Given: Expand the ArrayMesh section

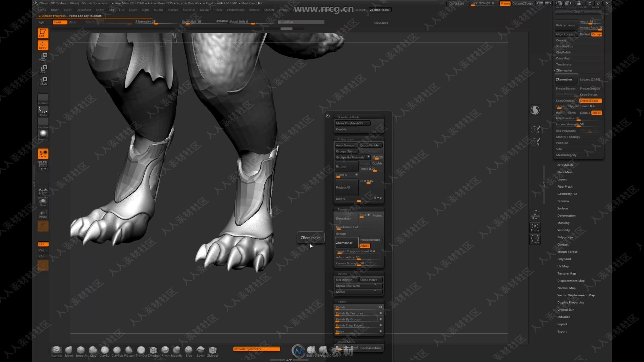Looking at the screenshot, I should click(565, 165).
